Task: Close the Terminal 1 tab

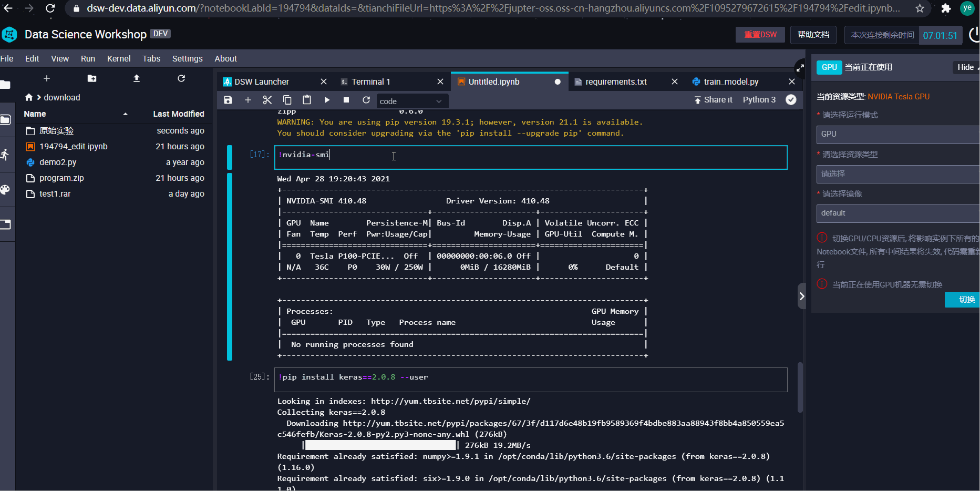Action: (440, 81)
